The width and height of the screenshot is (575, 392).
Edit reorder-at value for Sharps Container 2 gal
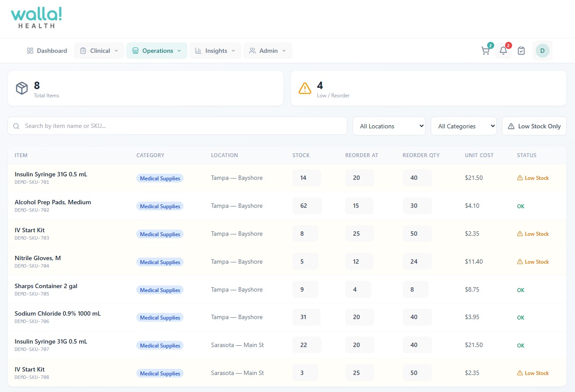coord(358,289)
